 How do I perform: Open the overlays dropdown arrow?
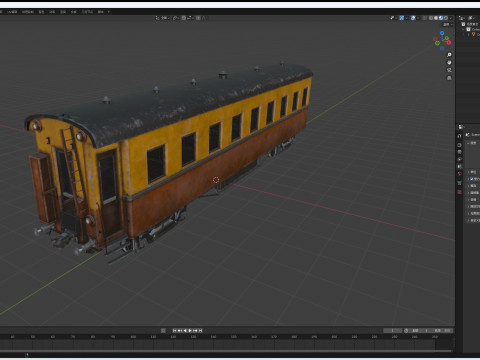[x=418, y=18]
